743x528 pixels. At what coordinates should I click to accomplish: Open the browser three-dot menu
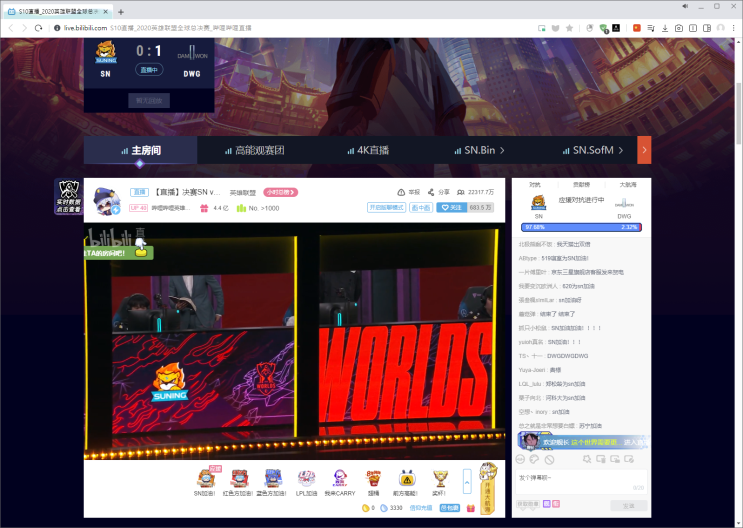point(734,28)
